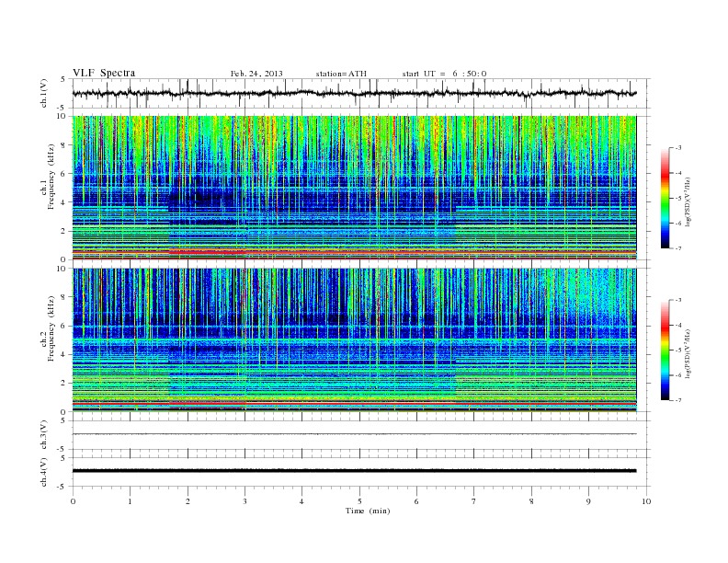Click the "Time (min)" axis title
Viewport: 728px width, 563px height.
(368, 511)
